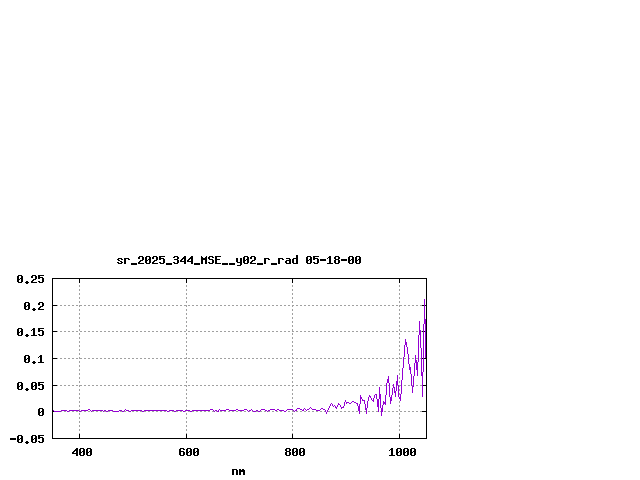This screenshot has width=640, height=480.
Task: Click the 1000 x-axis tick label
Action: pos(402,453)
